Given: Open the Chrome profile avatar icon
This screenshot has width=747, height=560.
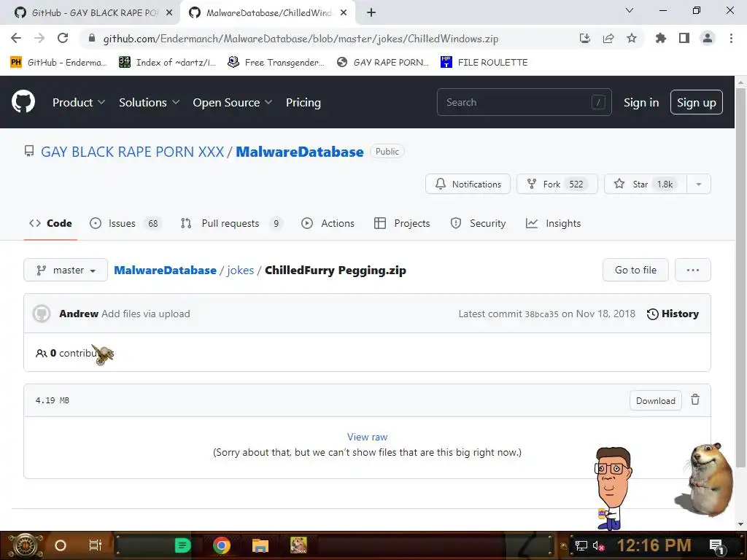Looking at the screenshot, I should [708, 38].
